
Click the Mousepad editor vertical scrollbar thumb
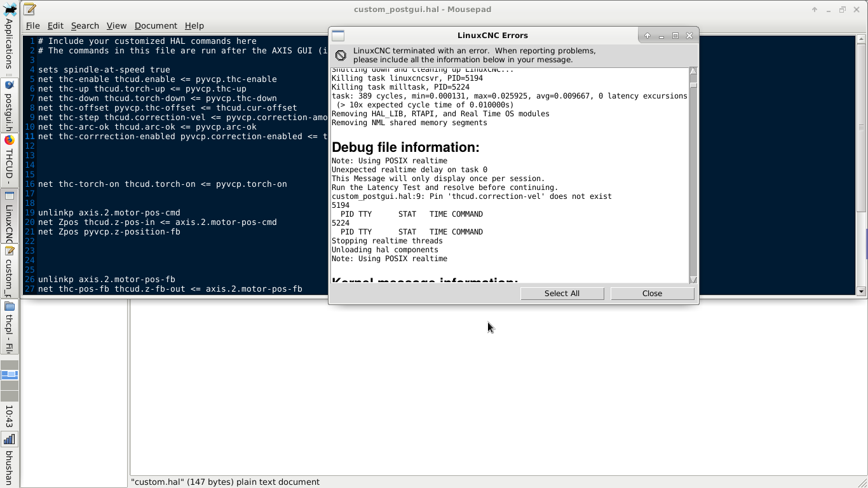(x=862, y=128)
